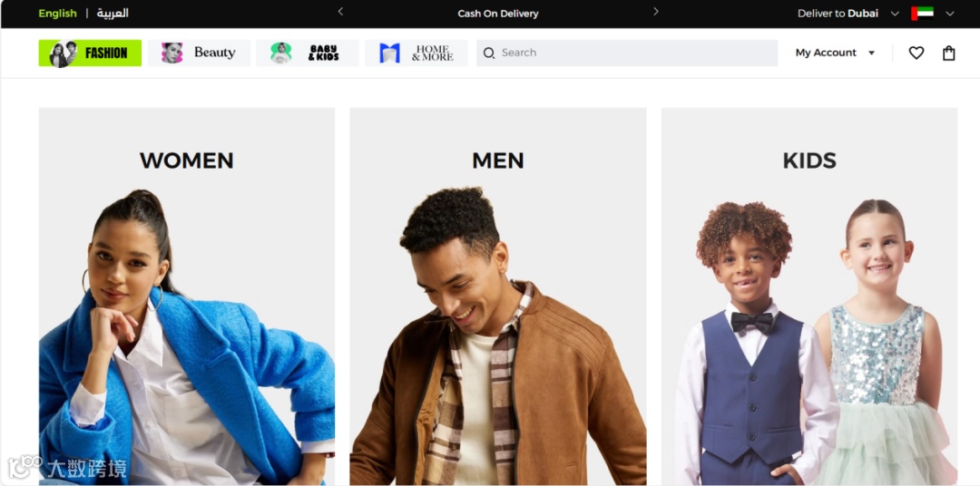The height and width of the screenshot is (486, 980).
Task: Expand the Deliver to Dubai dropdown
Action: coord(848,13)
